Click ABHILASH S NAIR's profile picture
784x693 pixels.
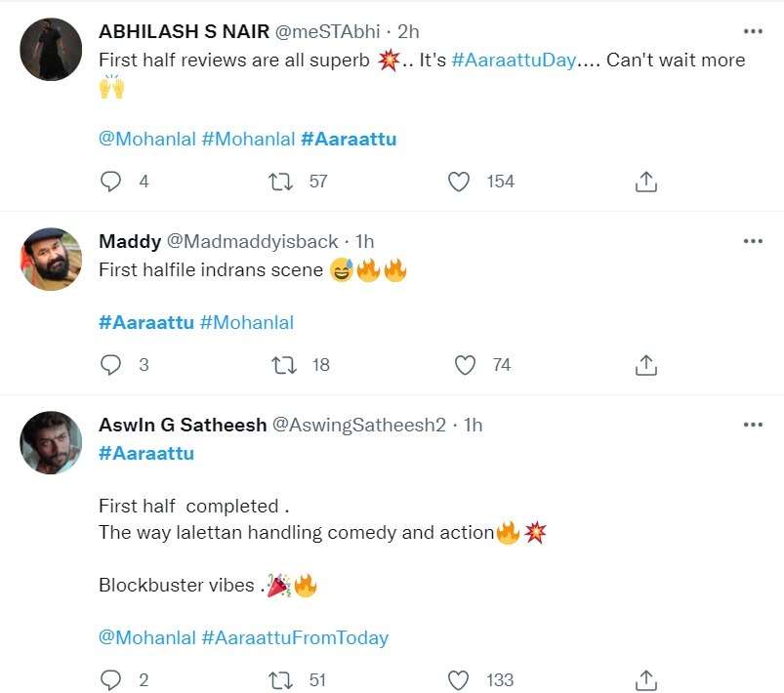[x=50, y=48]
